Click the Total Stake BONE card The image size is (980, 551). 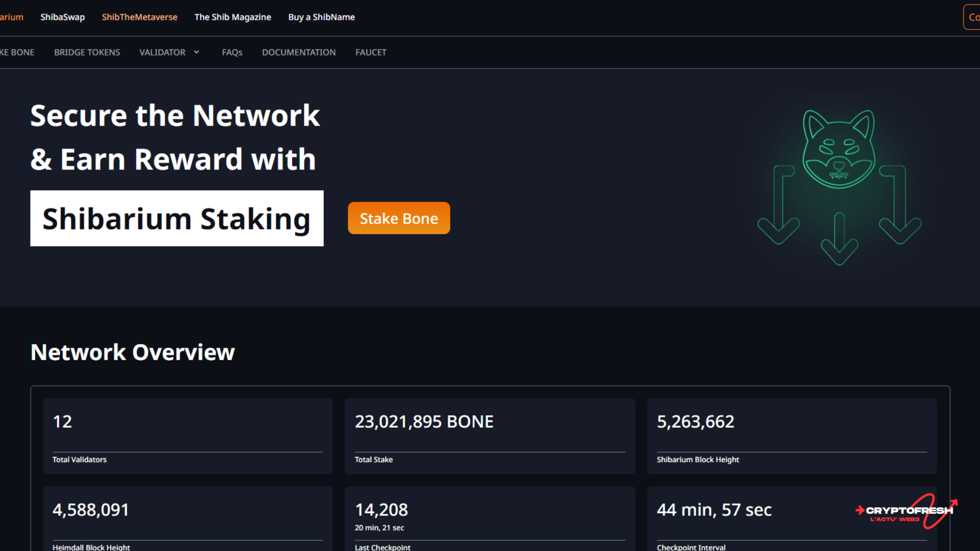coord(489,436)
